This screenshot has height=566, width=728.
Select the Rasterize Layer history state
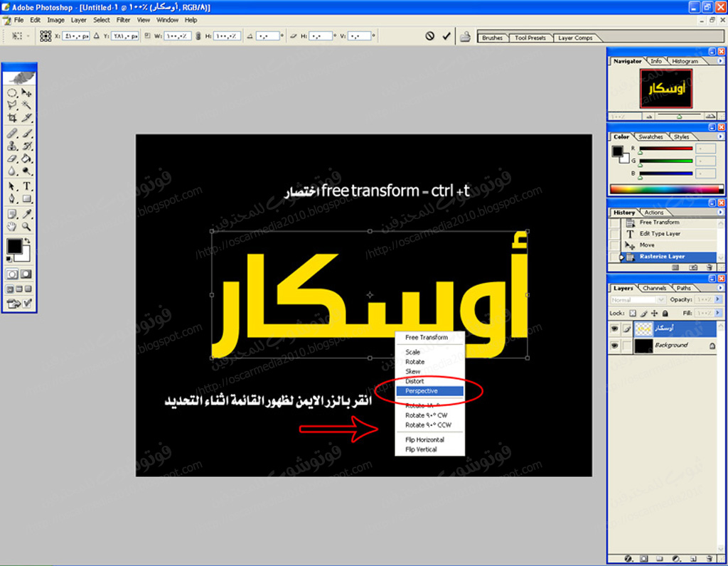[668, 257]
